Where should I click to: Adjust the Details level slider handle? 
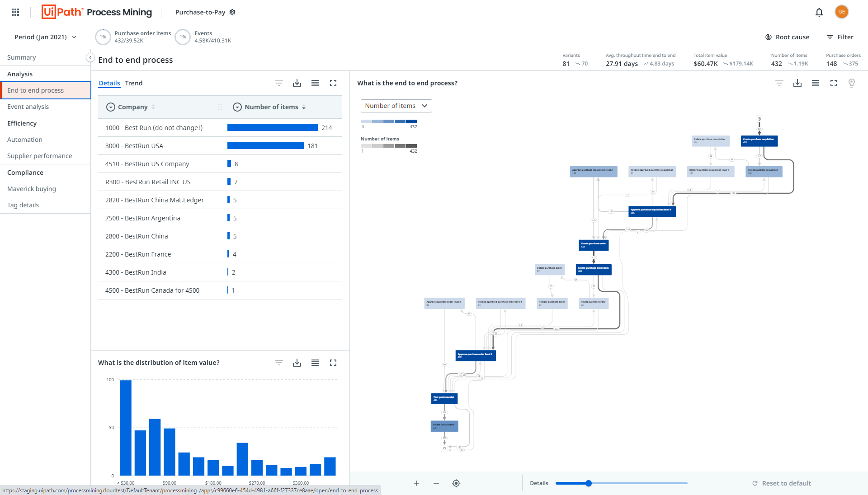pyautogui.click(x=589, y=483)
